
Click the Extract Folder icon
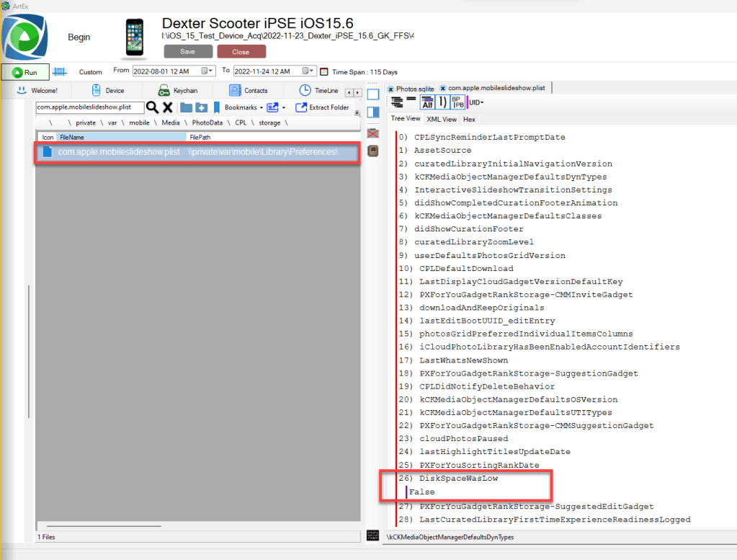301,107
